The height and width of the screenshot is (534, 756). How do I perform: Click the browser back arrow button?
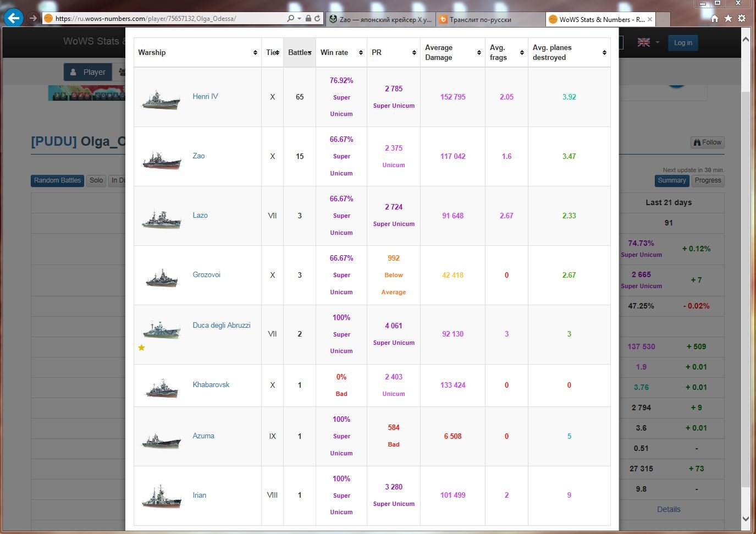click(x=13, y=18)
